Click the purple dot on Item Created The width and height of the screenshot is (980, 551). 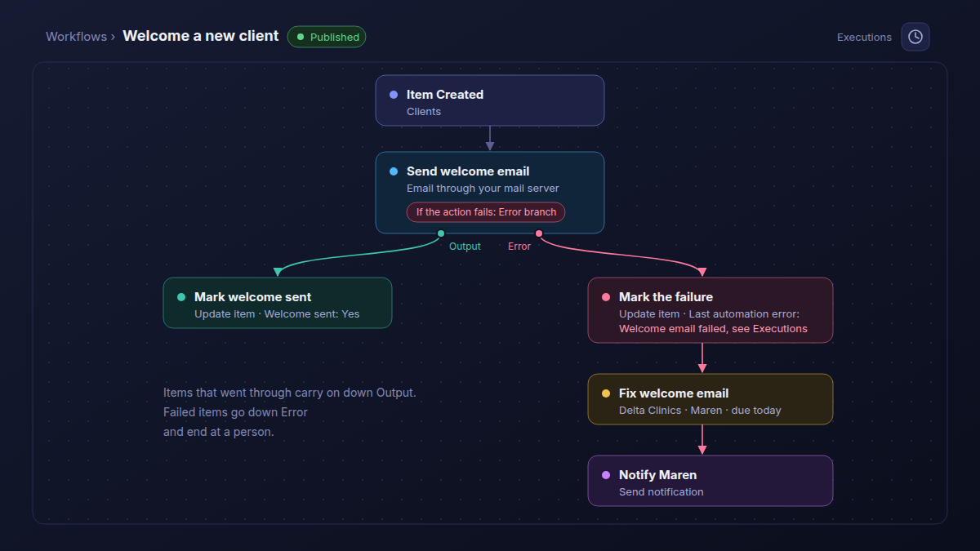pos(394,95)
